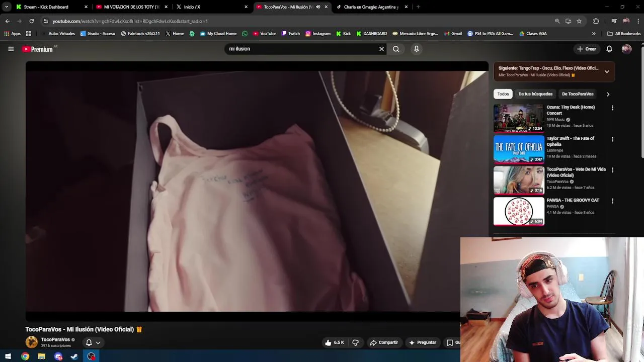644x362 pixels.
Task: Show more bookmarks overflow chevron
Action: coord(594,34)
